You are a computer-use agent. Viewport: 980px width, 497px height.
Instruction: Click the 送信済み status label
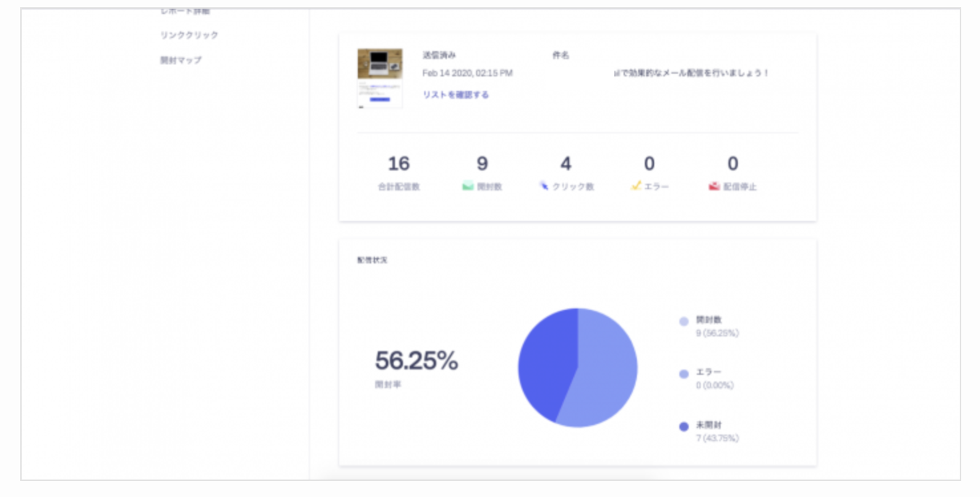pyautogui.click(x=439, y=55)
